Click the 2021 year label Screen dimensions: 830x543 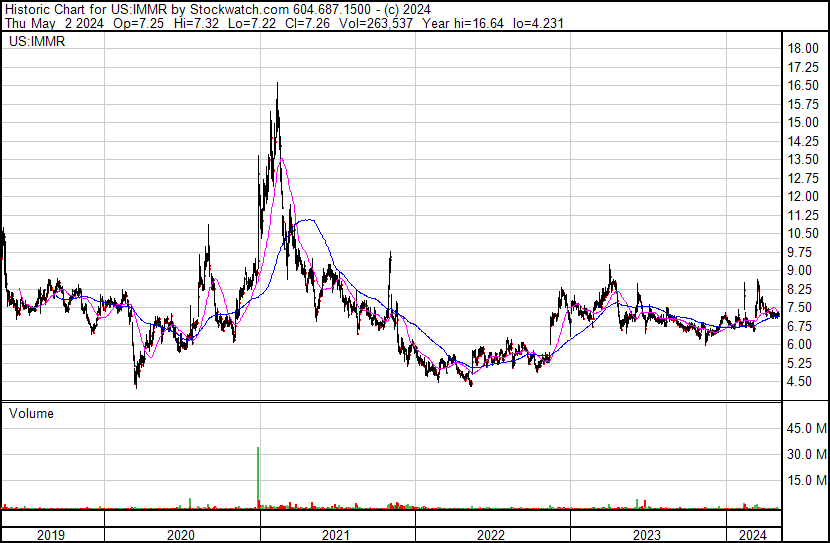[336, 535]
